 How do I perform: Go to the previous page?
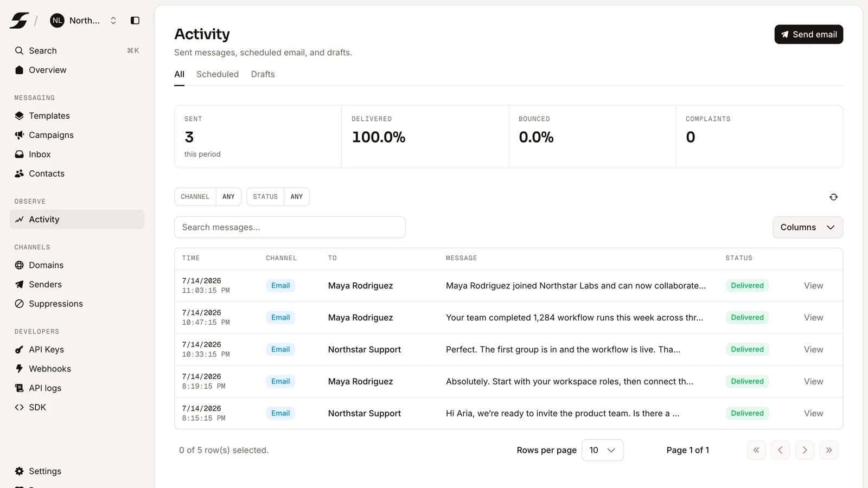pyautogui.click(x=780, y=450)
